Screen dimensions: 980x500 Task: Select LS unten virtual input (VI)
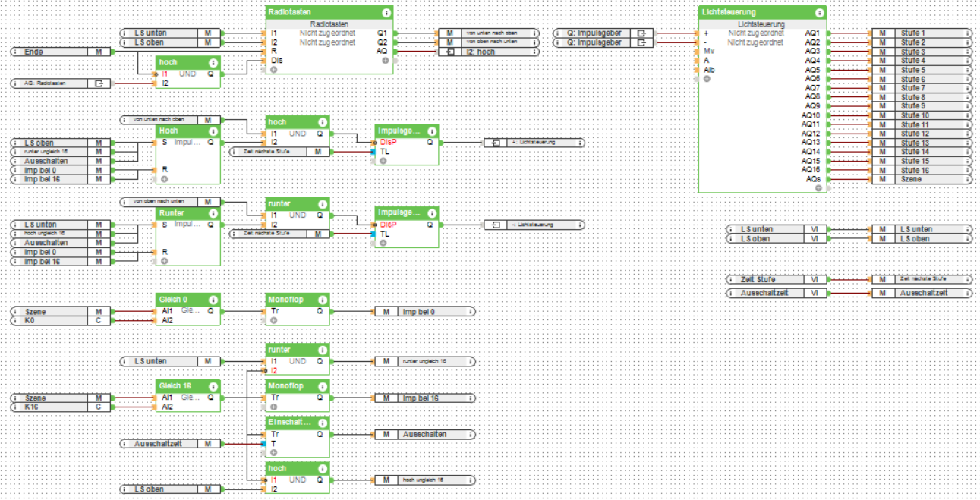click(x=777, y=229)
